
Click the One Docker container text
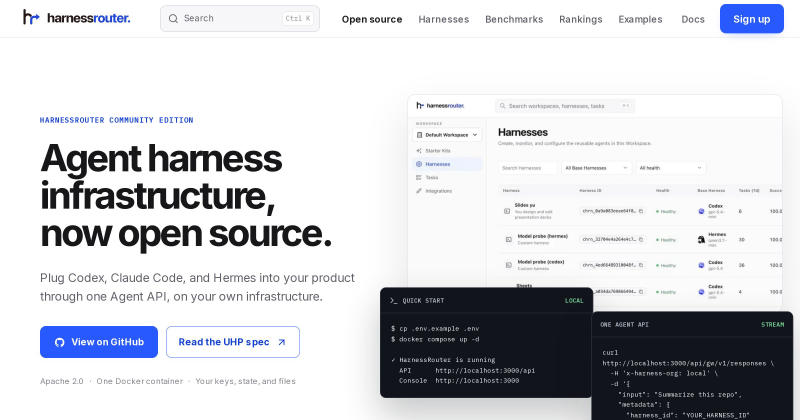click(140, 381)
